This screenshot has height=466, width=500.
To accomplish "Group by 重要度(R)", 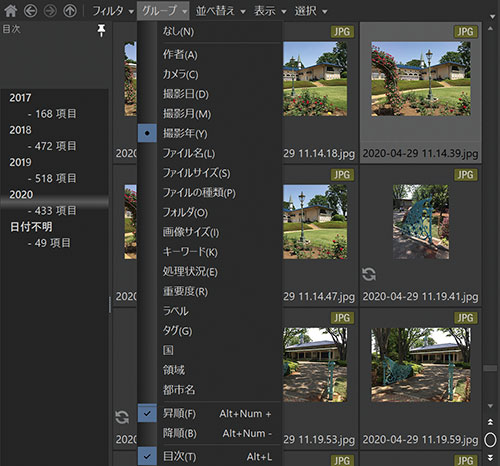I will pyautogui.click(x=209, y=291).
